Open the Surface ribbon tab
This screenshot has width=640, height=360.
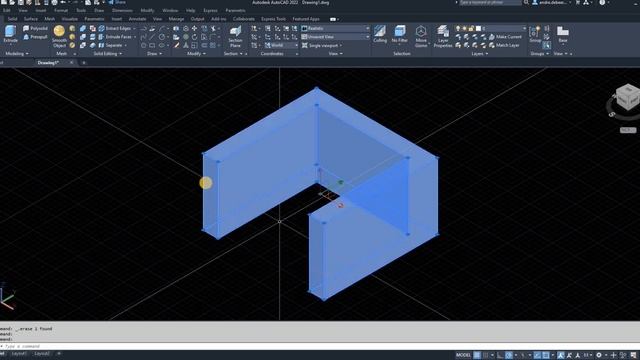pyautogui.click(x=31, y=19)
